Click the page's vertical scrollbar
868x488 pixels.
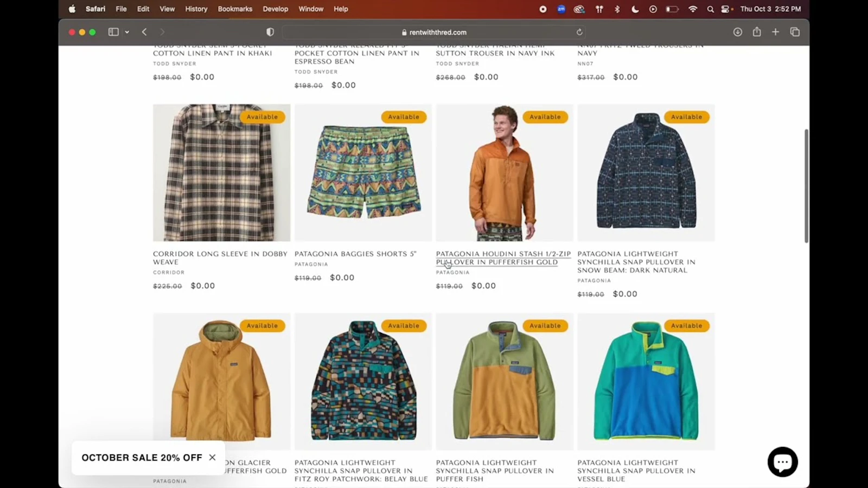(x=806, y=186)
